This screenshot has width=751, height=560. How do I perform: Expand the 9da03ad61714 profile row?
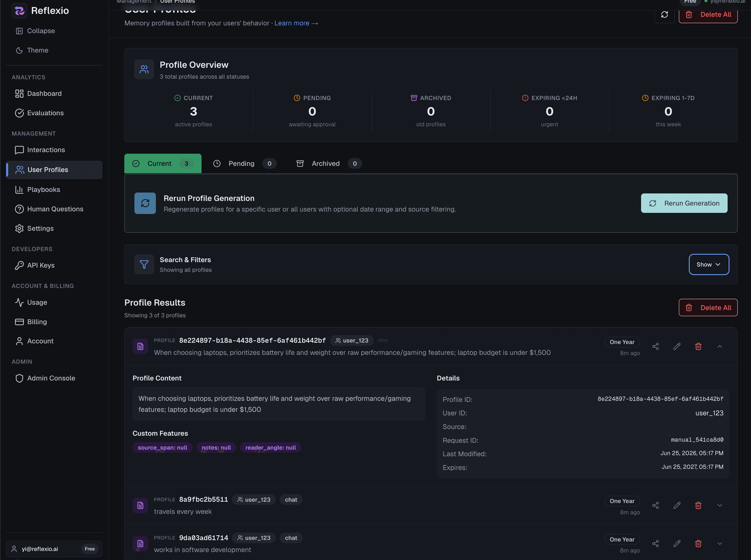tap(719, 543)
